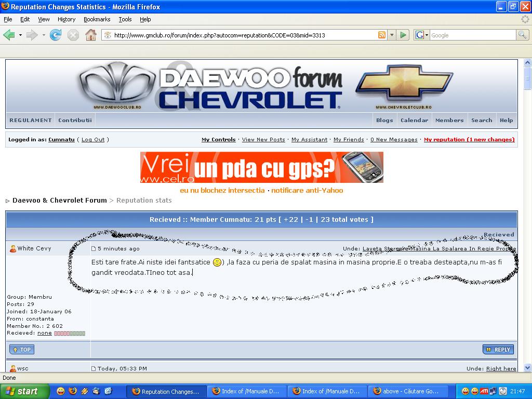Open the Tools menu

pos(125,19)
